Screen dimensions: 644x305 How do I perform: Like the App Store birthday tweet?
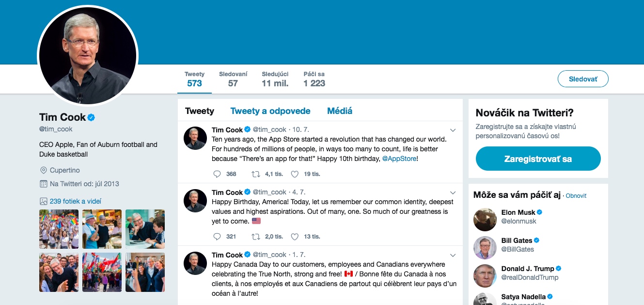295,174
